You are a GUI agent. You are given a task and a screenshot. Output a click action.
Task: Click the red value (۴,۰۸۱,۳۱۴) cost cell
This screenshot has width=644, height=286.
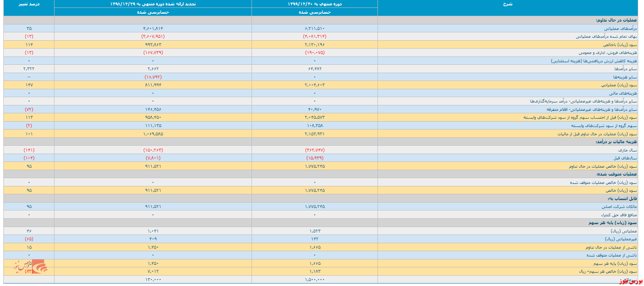(x=314, y=37)
